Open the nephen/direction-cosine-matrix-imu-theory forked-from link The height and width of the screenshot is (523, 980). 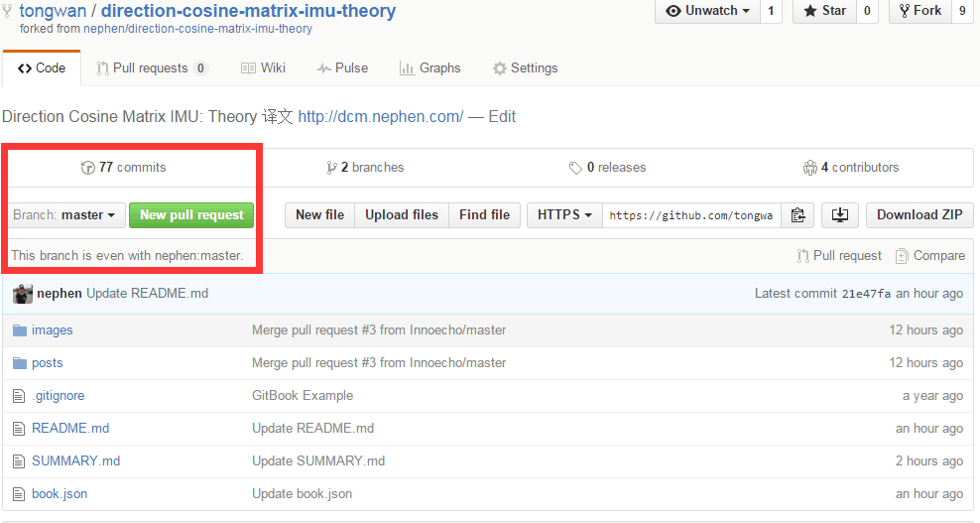point(197,29)
